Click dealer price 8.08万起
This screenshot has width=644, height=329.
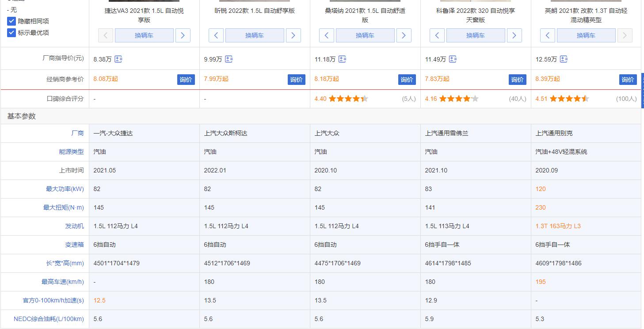[x=106, y=79]
